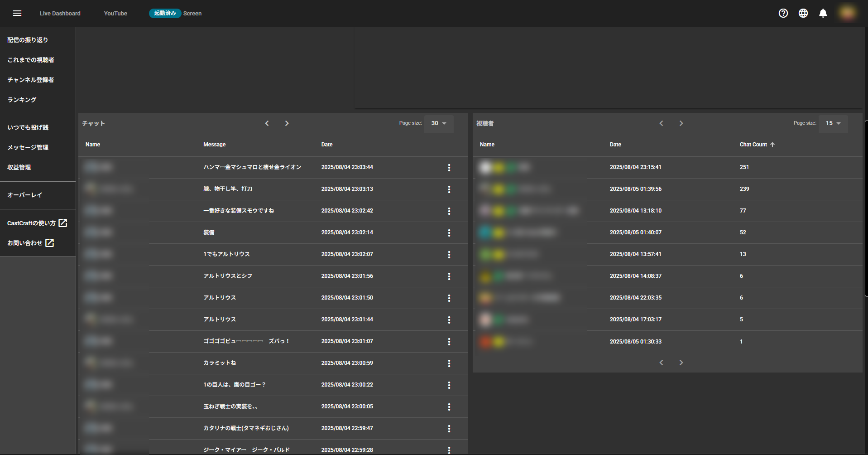Image resolution: width=868 pixels, height=455 pixels.
Task: Open お問い合わせ contact link
Action: (x=25, y=243)
